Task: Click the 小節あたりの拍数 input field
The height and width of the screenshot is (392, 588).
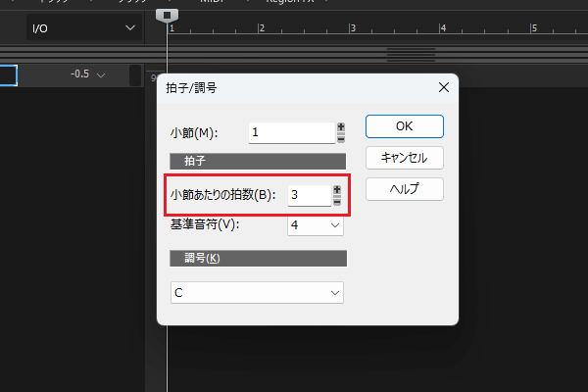Action: click(x=308, y=195)
